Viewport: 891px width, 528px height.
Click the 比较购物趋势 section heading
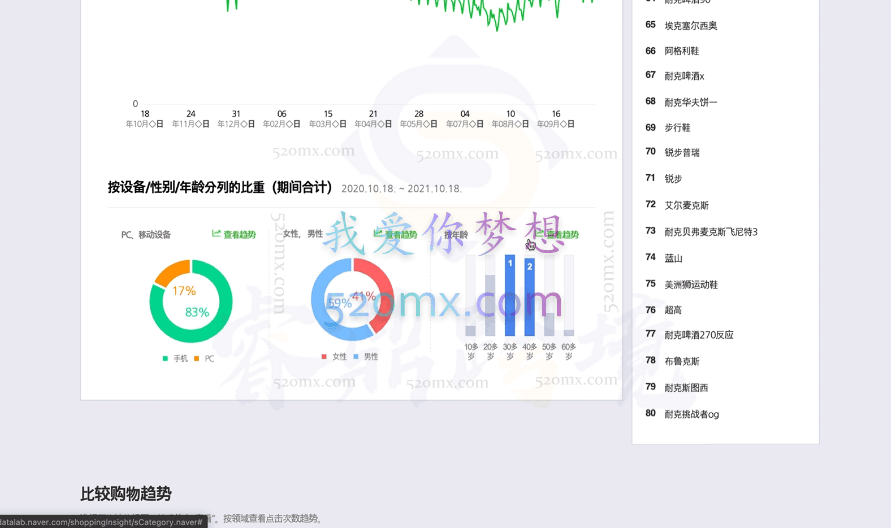(126, 493)
